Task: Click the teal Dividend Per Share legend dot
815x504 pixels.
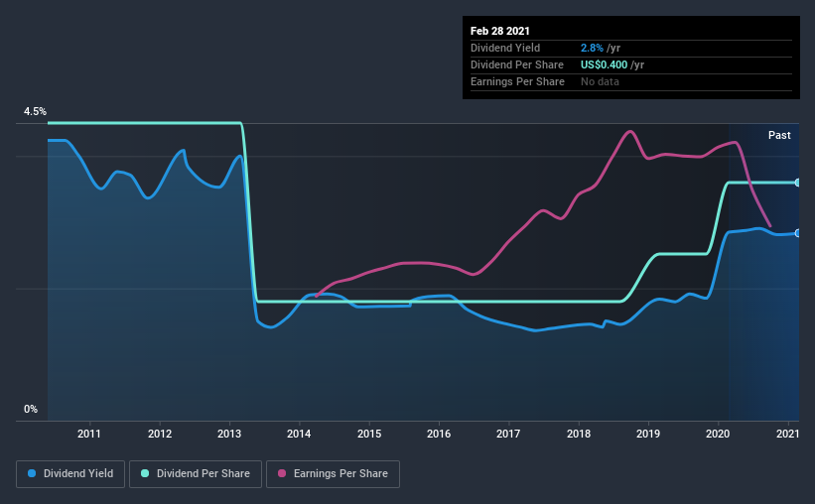Action: [145, 473]
